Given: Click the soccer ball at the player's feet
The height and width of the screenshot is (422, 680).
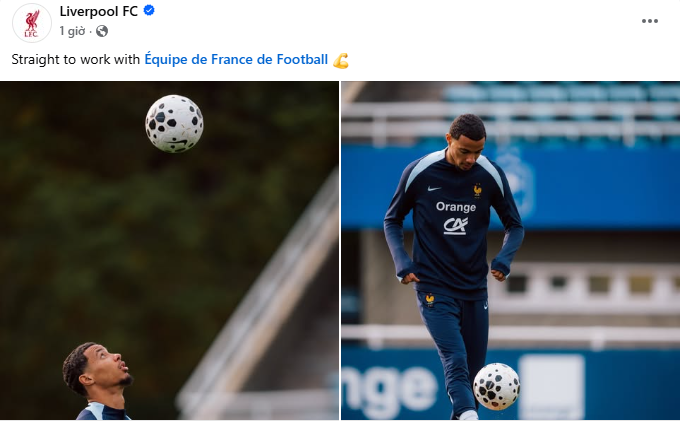Looking at the screenshot, I should click(x=496, y=385).
